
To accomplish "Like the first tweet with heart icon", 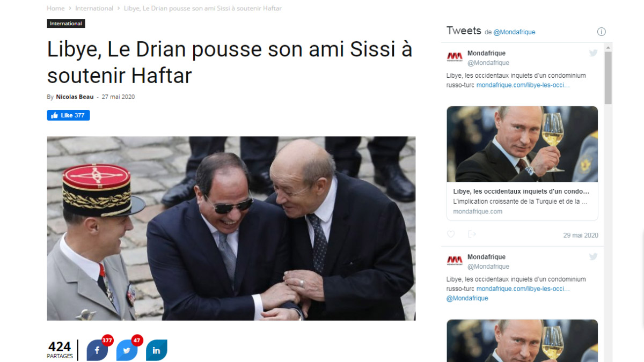I will click(x=451, y=234).
